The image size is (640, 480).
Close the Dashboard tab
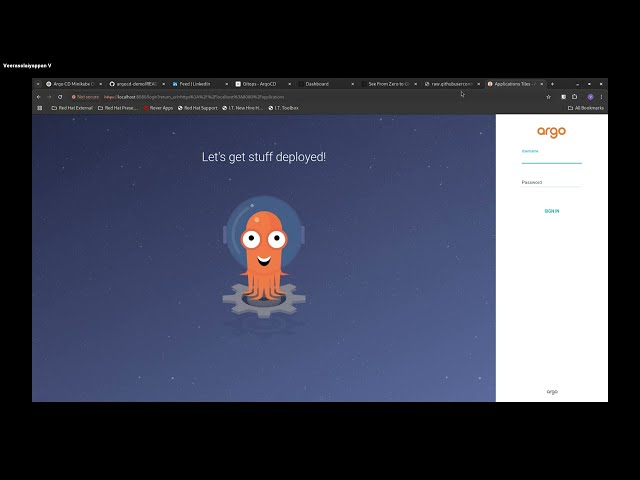[353, 84]
